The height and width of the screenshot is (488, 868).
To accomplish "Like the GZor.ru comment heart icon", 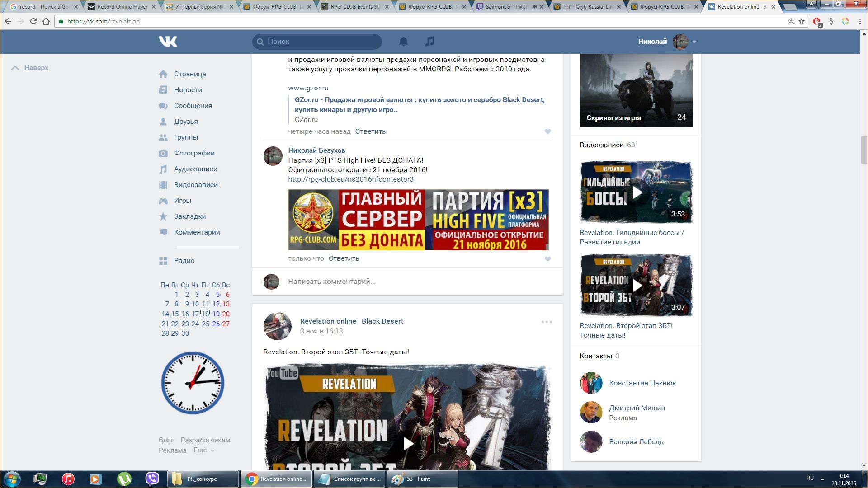I will 547,131.
